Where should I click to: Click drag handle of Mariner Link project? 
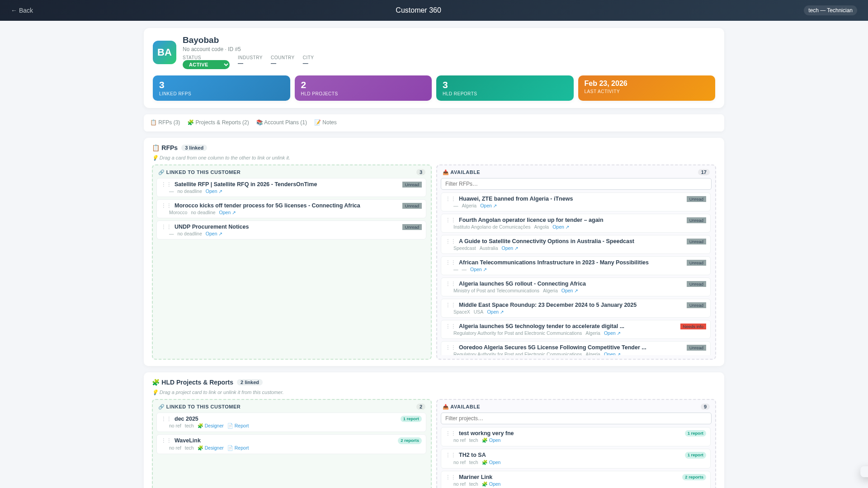point(451,477)
